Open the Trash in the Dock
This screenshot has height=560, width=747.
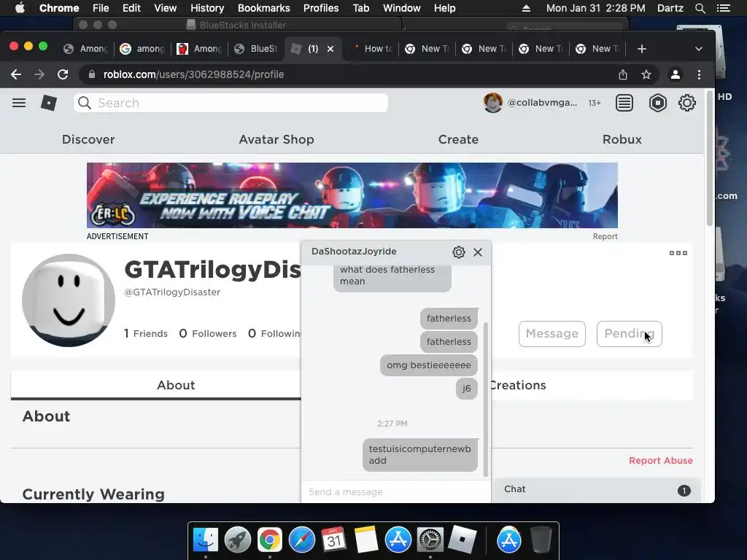541,539
